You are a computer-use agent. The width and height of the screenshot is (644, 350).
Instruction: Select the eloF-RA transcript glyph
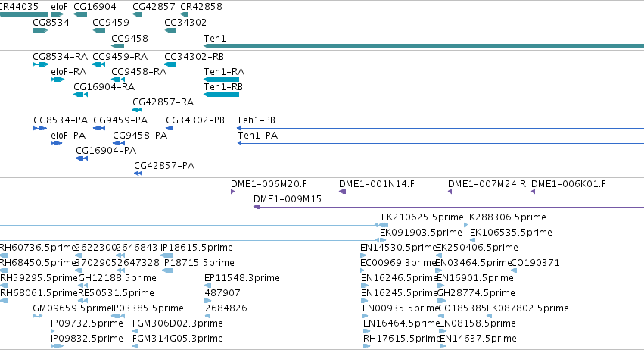58,80
